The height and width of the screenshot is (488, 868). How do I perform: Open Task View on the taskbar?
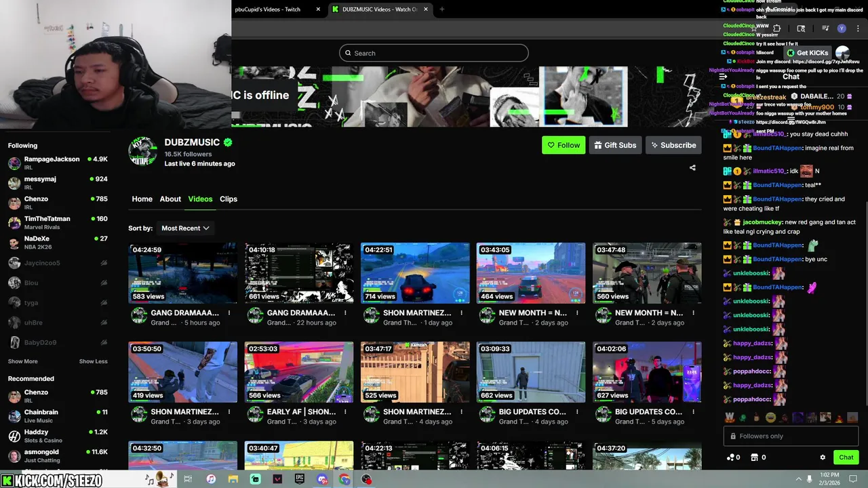pyautogui.click(x=188, y=479)
